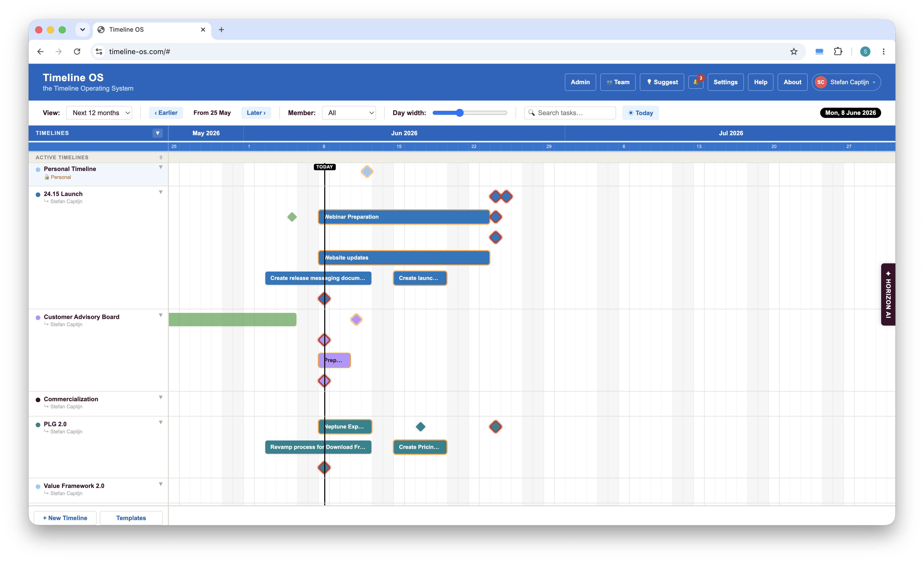
Task: Bookmark page with star icon
Action: [x=793, y=51]
